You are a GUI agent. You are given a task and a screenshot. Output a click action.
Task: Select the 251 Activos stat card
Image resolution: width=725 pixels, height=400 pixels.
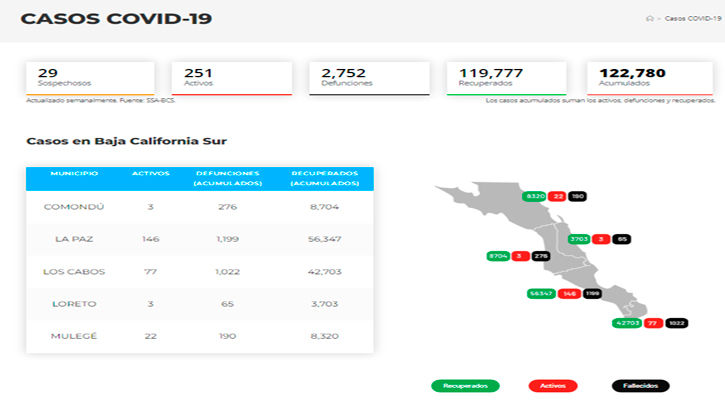pyautogui.click(x=232, y=79)
